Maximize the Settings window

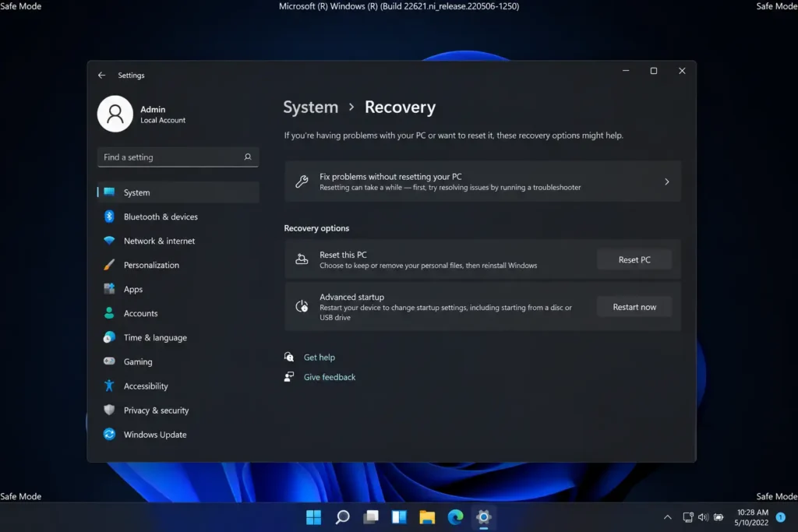[x=654, y=71]
